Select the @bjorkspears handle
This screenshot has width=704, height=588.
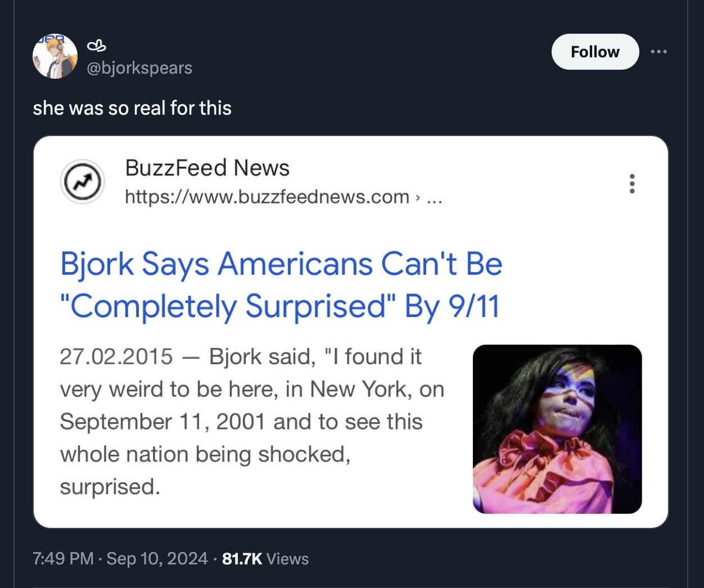pyautogui.click(x=139, y=67)
